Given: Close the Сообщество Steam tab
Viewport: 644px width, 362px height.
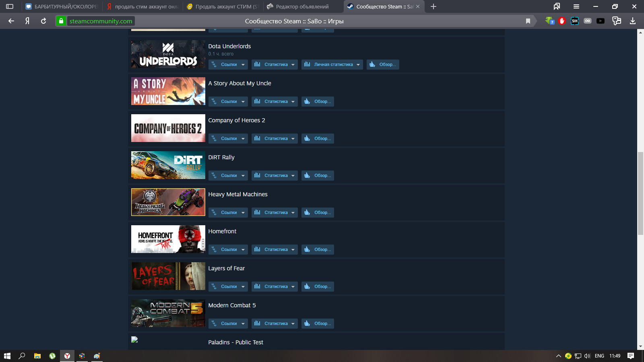Looking at the screenshot, I should tap(418, 6).
